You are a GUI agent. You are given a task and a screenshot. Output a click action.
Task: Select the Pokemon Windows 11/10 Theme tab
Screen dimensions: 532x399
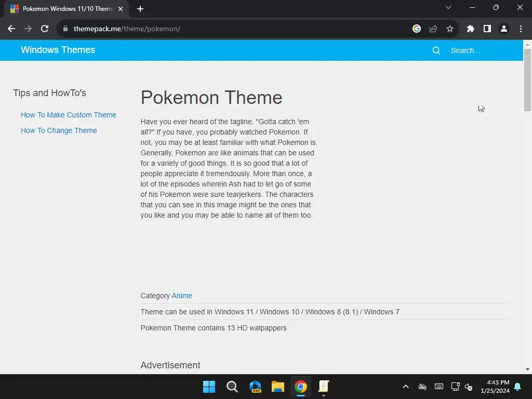tap(66, 9)
